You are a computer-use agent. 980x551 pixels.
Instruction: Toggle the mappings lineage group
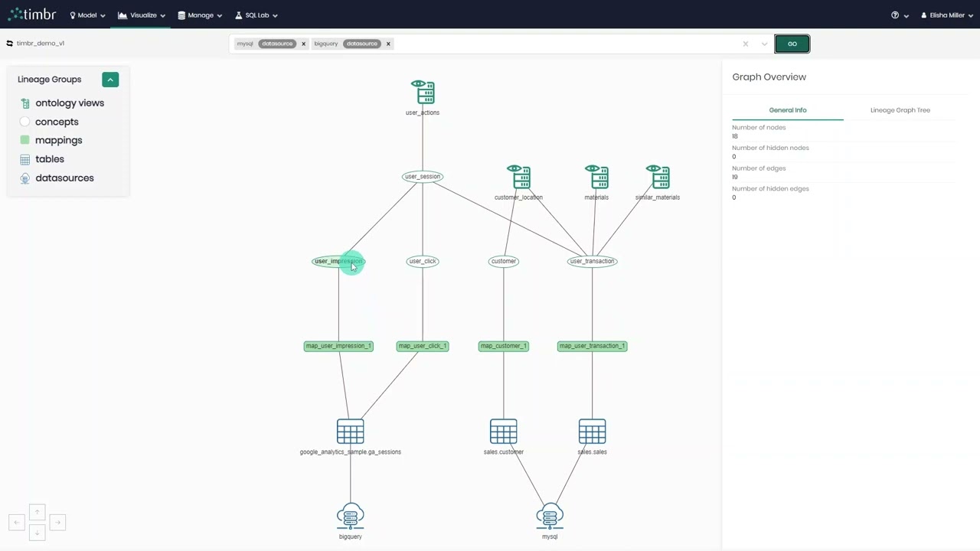(51, 140)
